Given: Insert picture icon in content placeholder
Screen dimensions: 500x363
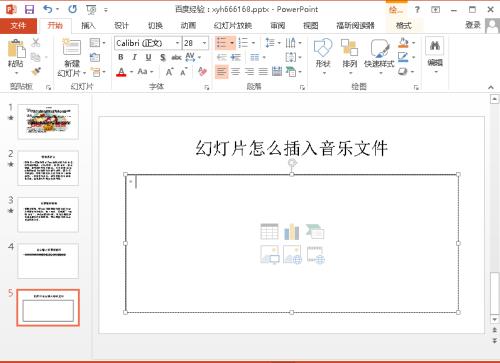Looking at the screenshot, I should pos(270,255).
